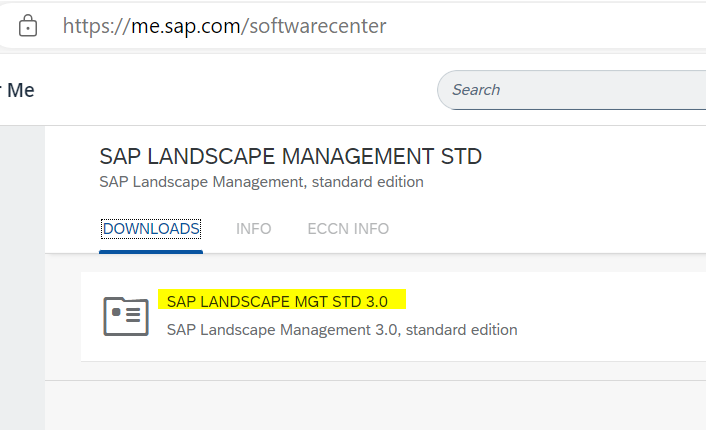Select the me.sap.com/softwarecenter URL text
Viewport: 706px width, 430px height.
pyautogui.click(x=224, y=26)
